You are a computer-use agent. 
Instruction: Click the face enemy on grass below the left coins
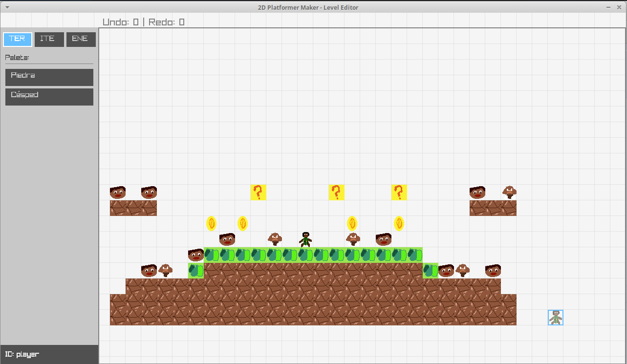pyautogui.click(x=227, y=239)
